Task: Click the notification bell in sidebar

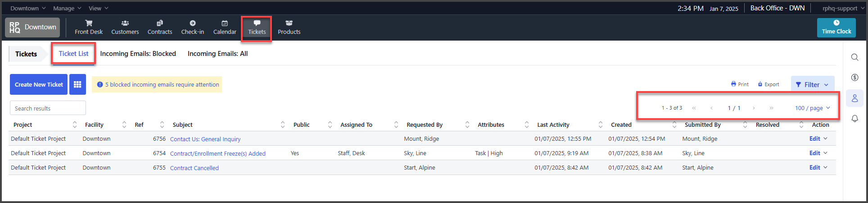Action: pyautogui.click(x=854, y=119)
